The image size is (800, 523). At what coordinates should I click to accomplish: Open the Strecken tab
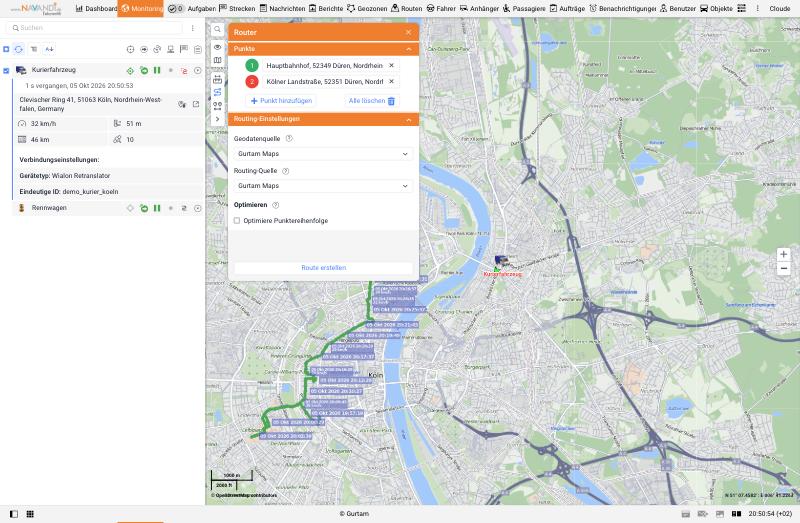pyautogui.click(x=237, y=8)
